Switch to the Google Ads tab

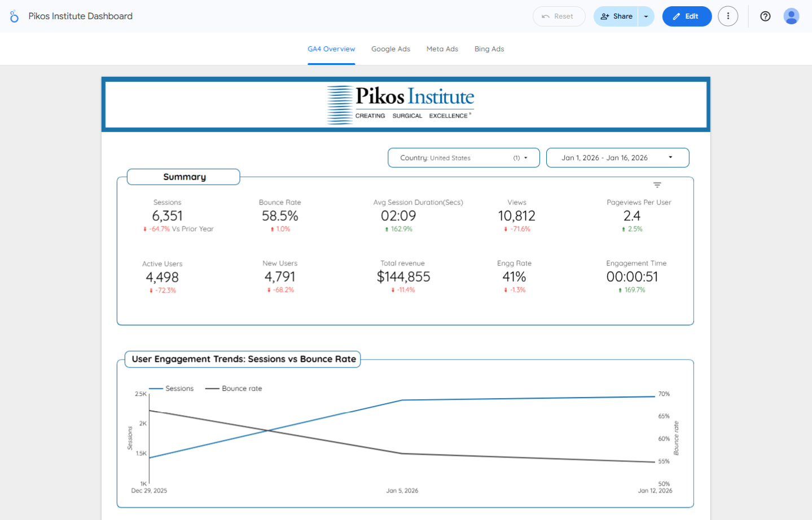click(x=390, y=49)
